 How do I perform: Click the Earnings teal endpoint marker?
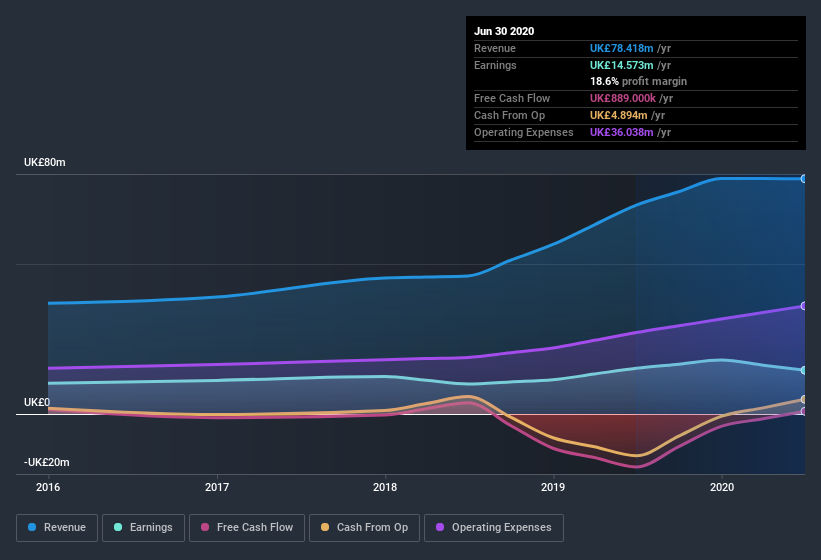tap(804, 370)
